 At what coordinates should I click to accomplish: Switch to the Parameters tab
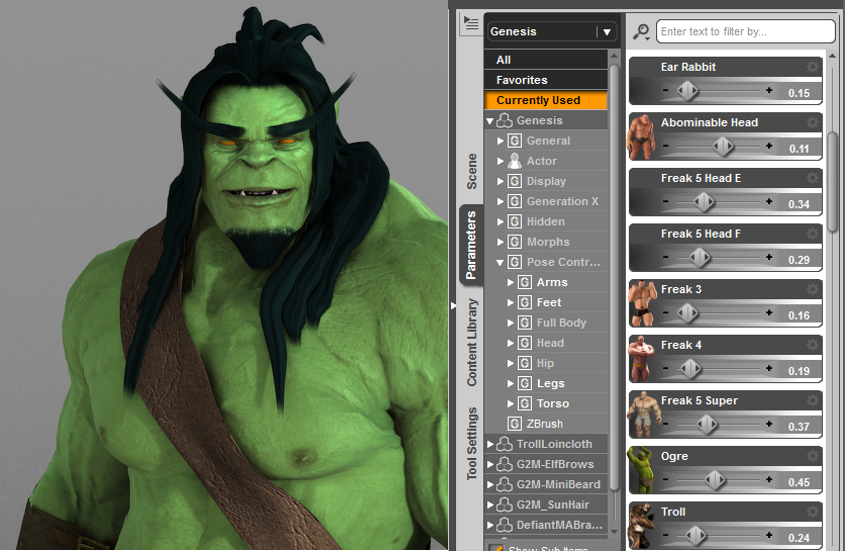(472, 245)
